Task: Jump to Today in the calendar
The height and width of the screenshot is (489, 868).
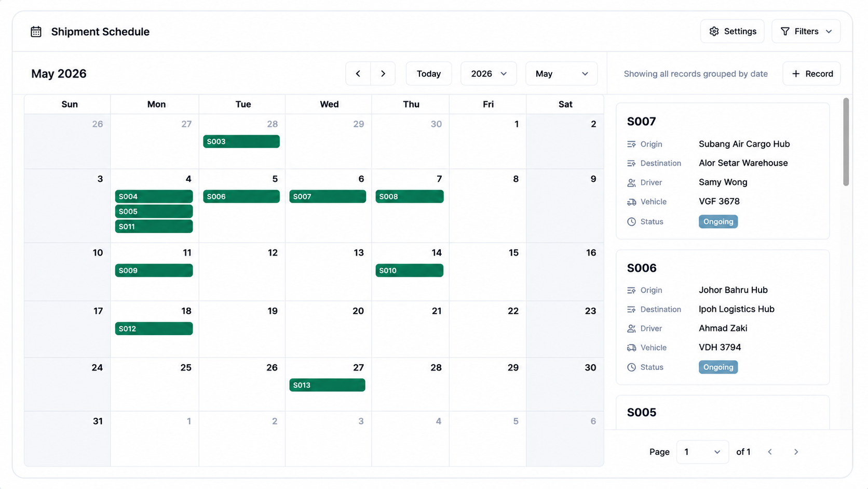Action: point(429,74)
